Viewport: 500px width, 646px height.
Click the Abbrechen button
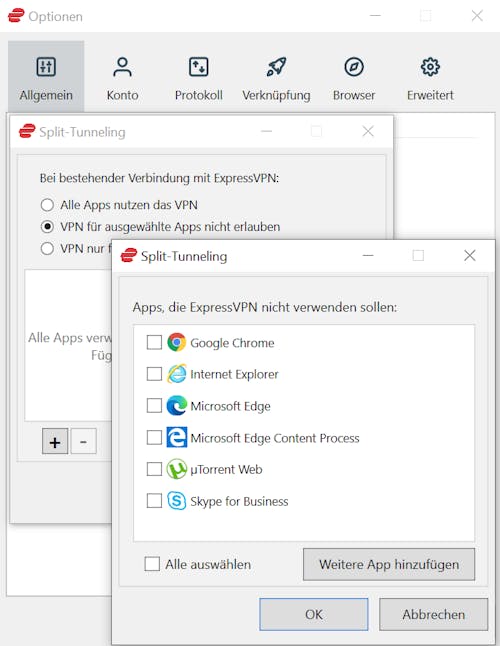point(433,614)
